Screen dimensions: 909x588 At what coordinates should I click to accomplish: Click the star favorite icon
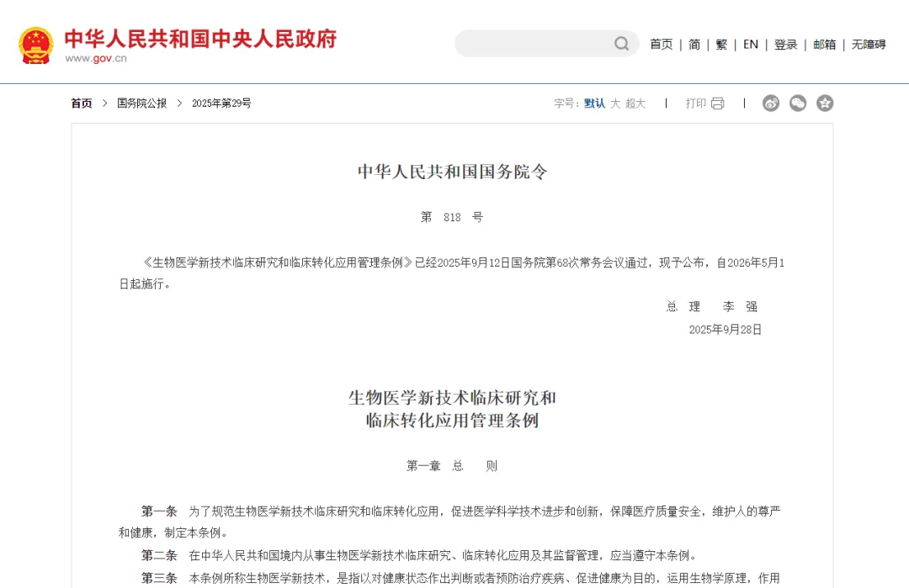[x=825, y=103]
